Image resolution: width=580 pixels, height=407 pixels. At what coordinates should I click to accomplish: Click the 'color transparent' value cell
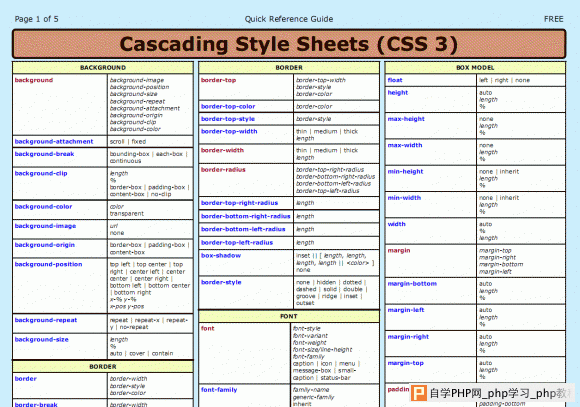151,210
